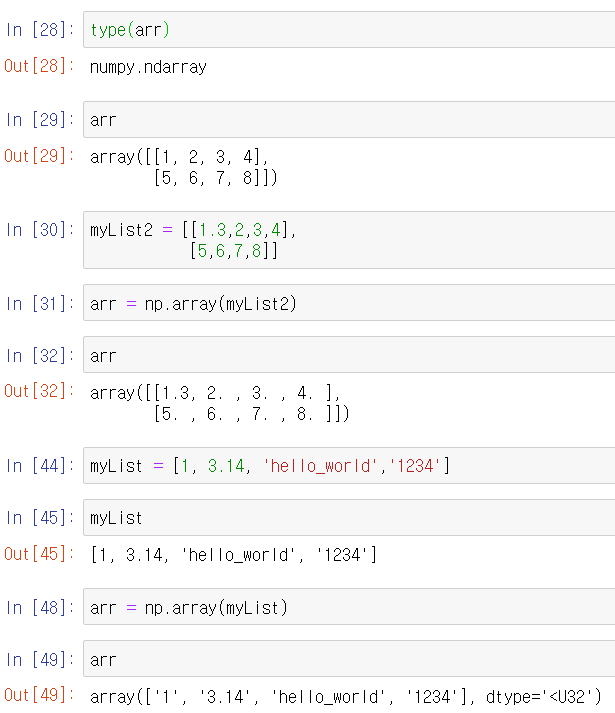Image resolution: width=615 pixels, height=713 pixels.
Task: Click the In [44]: prompt label
Action: click(40, 466)
